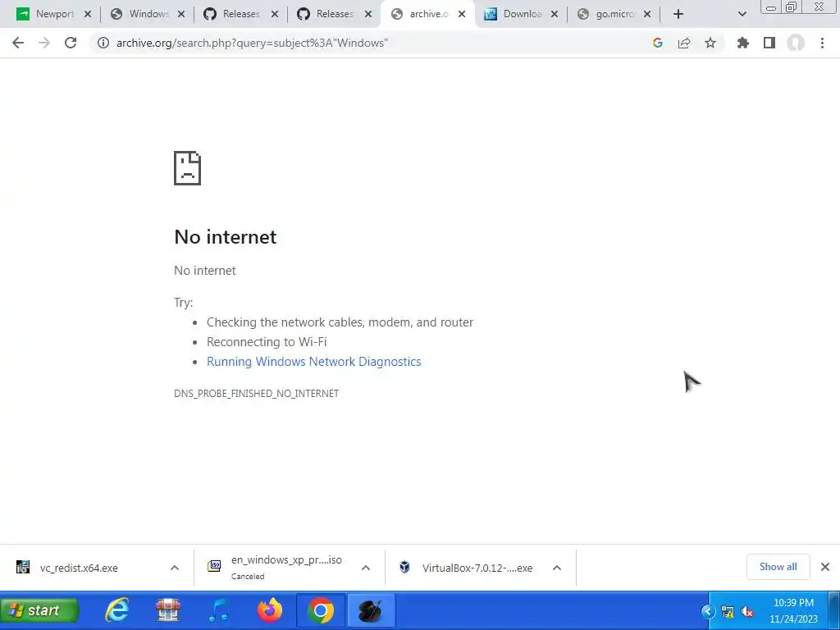Image resolution: width=840 pixels, height=630 pixels.
Task: Expand options for canceled Windows XP iso
Action: 365,568
